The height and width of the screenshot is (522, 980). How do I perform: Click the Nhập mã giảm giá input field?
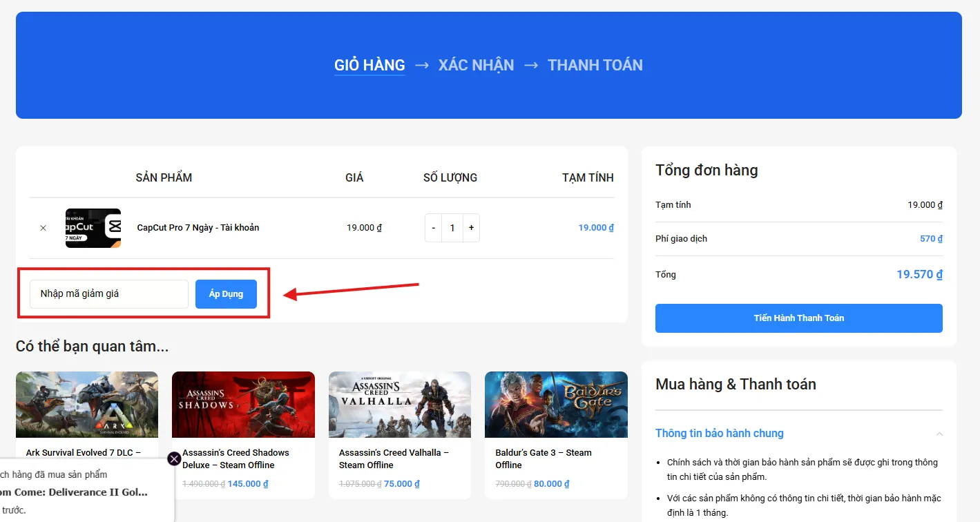coord(108,293)
